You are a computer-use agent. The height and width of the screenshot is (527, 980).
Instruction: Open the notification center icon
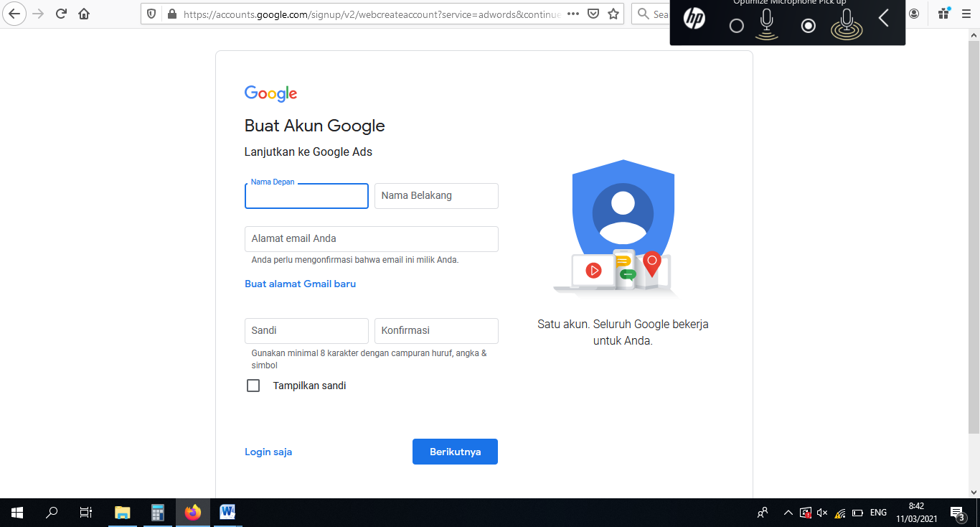point(958,513)
